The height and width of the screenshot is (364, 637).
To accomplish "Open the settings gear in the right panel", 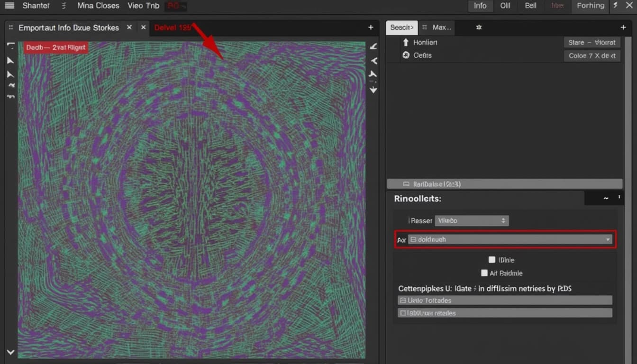I will 479,27.
